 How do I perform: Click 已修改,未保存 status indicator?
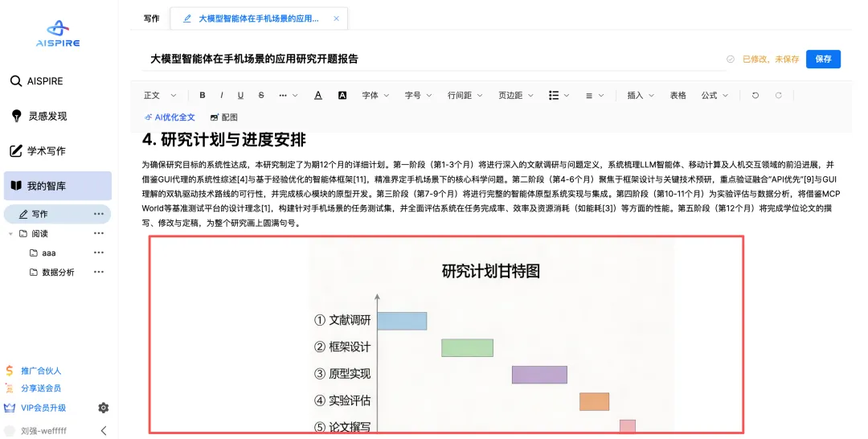click(x=764, y=59)
